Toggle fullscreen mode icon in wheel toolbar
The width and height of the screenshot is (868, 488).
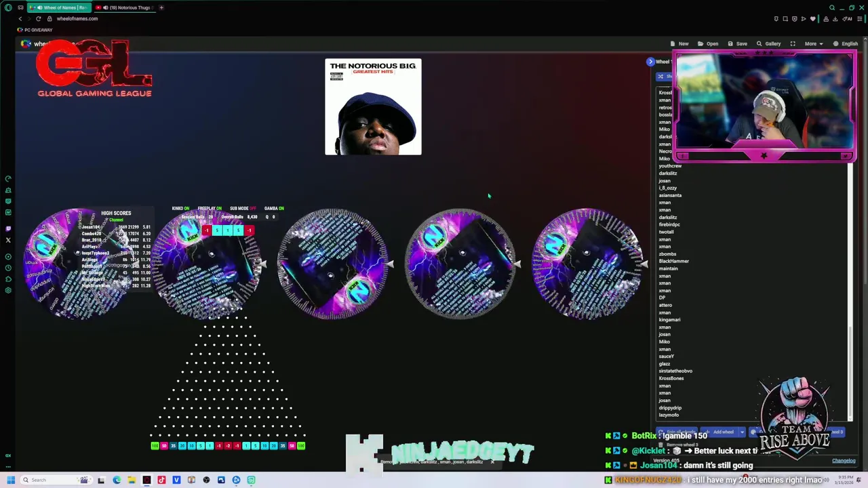coord(793,44)
